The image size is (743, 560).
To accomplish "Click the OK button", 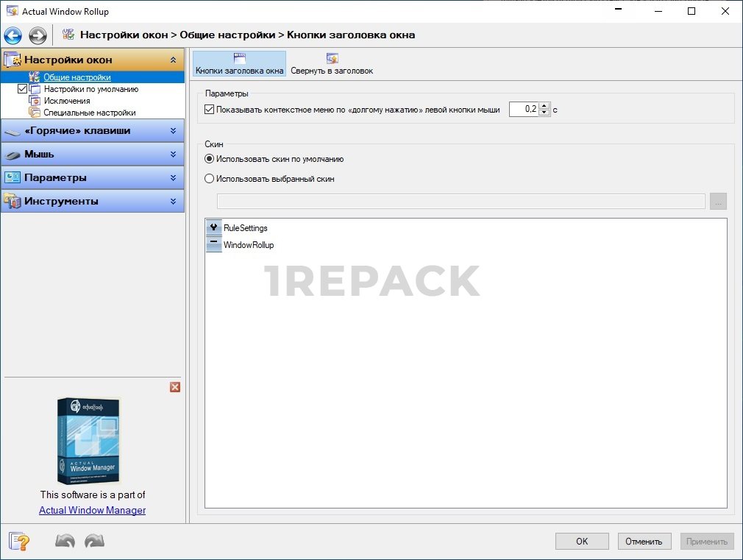I will [582, 542].
